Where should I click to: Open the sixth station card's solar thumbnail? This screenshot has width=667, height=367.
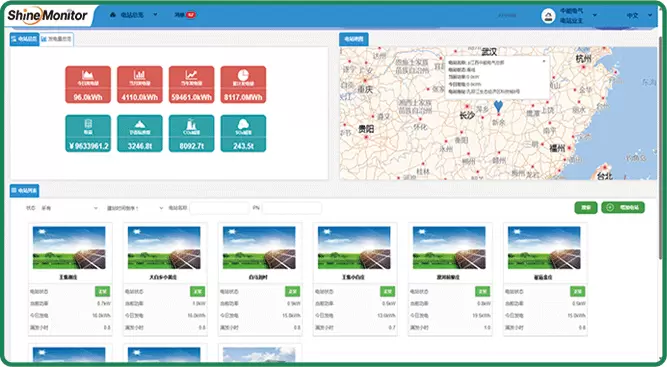point(544,248)
